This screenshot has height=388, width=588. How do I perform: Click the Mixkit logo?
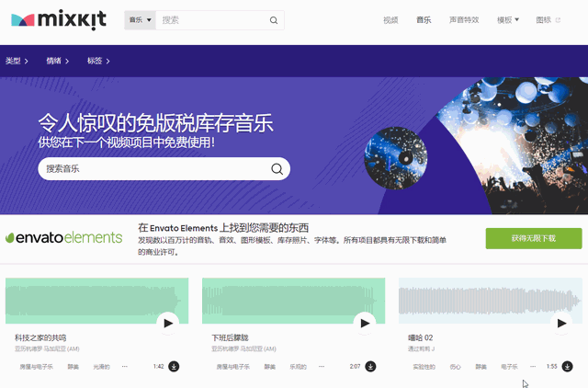click(x=59, y=19)
